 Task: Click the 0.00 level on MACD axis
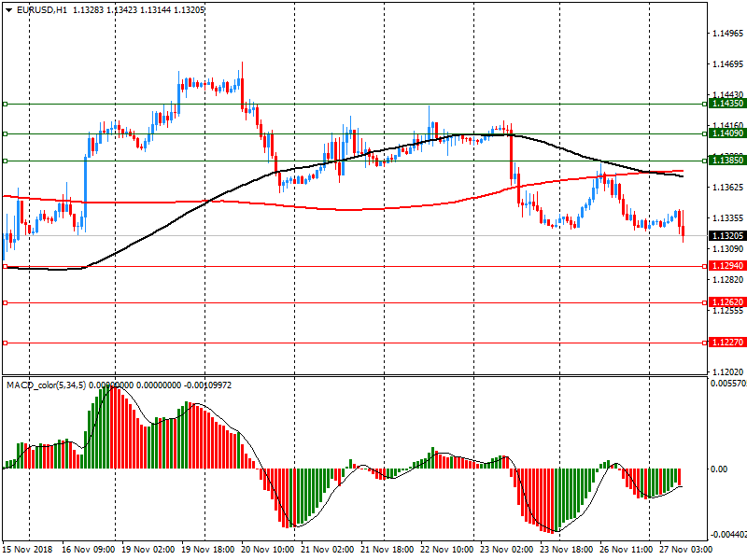tap(719, 469)
